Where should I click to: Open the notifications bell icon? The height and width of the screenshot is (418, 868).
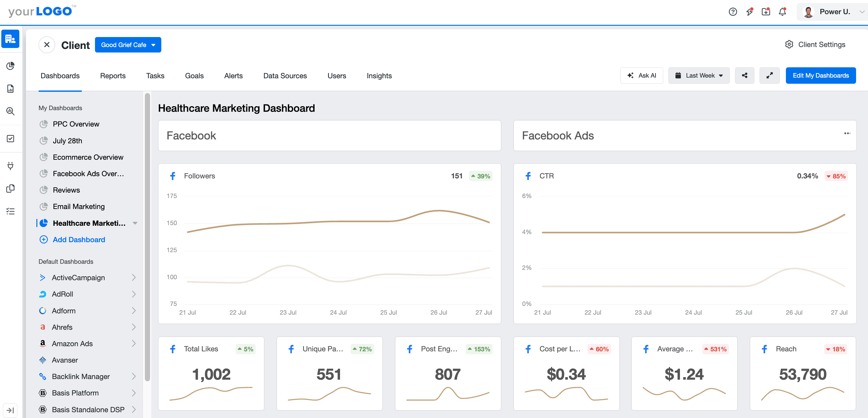(782, 12)
